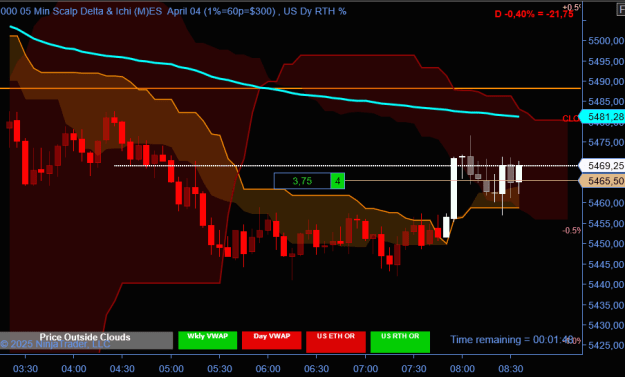Click the 5475,00 price axis label

(x=606, y=142)
